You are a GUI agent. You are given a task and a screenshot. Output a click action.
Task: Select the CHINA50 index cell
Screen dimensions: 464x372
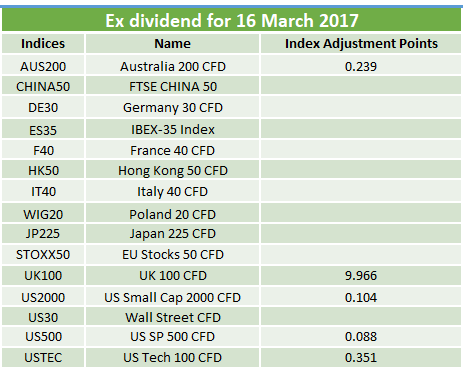(43, 86)
